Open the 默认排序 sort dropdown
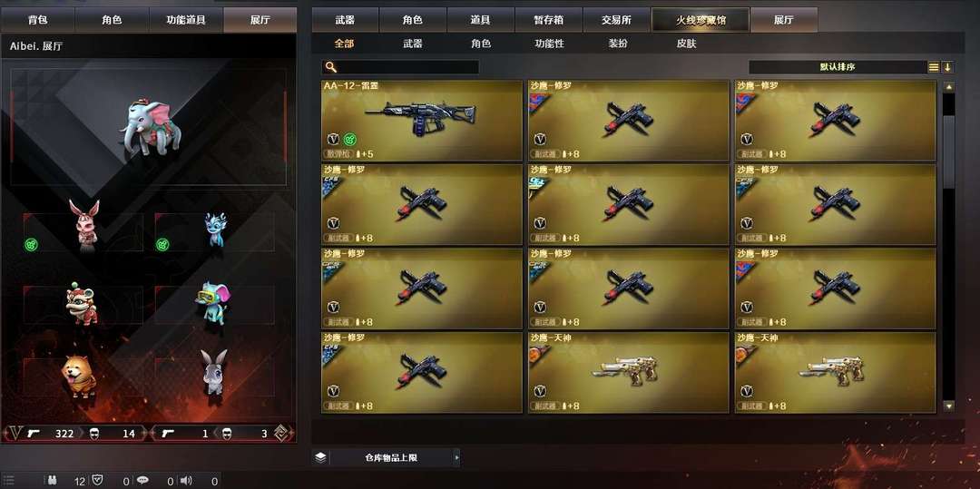Screen dimensions: 980x489 pyautogui.click(x=838, y=67)
